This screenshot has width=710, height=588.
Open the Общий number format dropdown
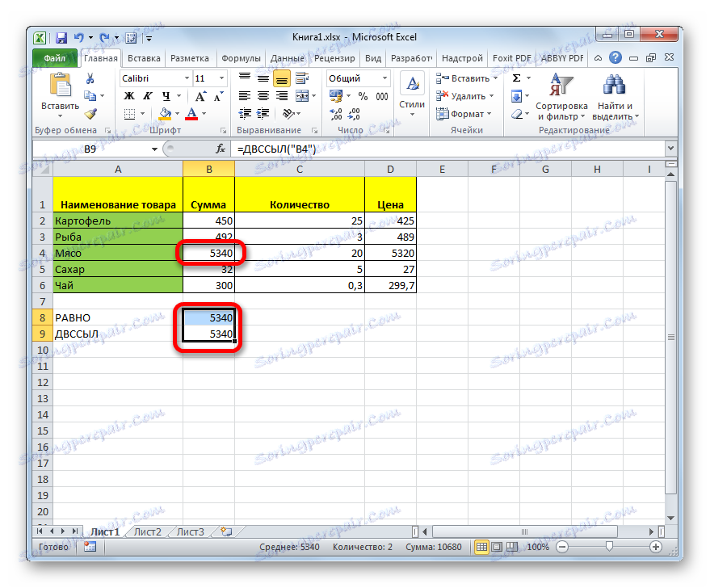pos(384,78)
